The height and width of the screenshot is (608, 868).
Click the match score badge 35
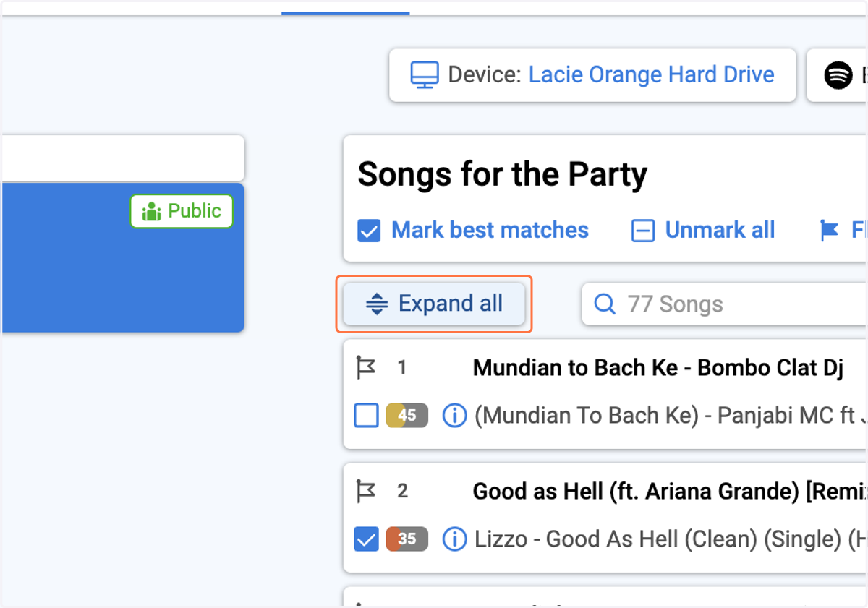click(x=407, y=539)
